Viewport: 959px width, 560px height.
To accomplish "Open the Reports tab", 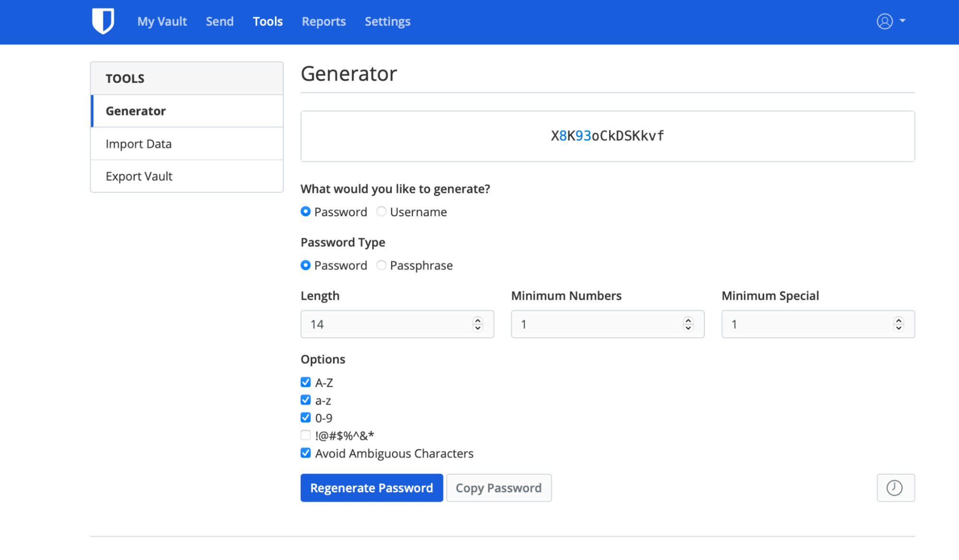I will point(324,22).
